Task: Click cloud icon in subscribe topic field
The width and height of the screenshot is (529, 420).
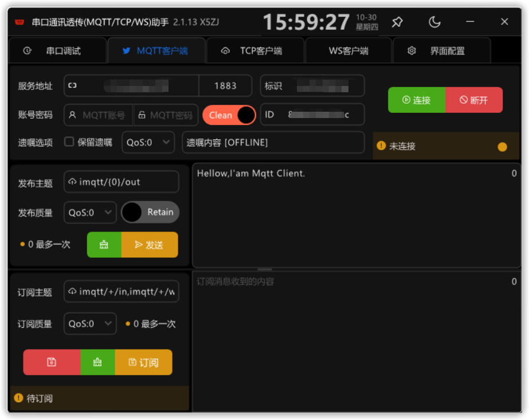Action: pyautogui.click(x=72, y=291)
